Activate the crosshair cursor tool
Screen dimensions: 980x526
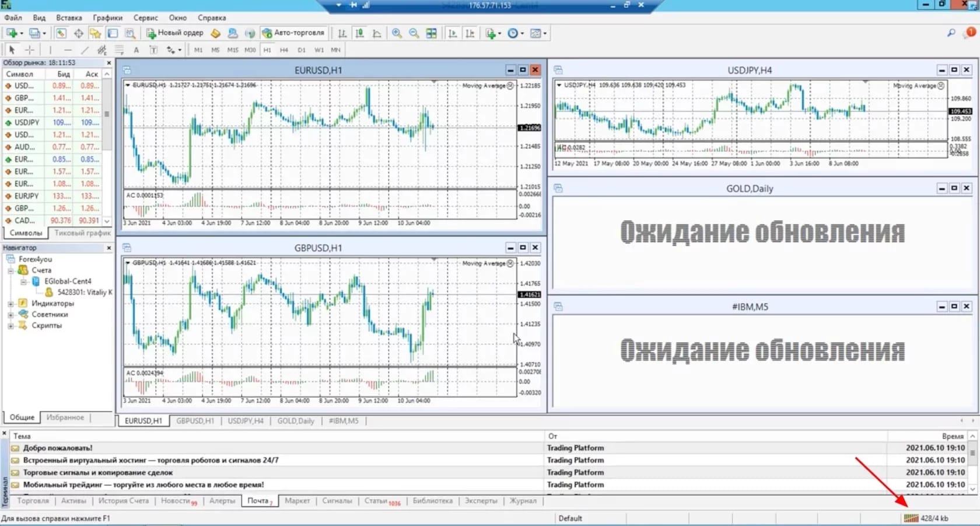[30, 50]
